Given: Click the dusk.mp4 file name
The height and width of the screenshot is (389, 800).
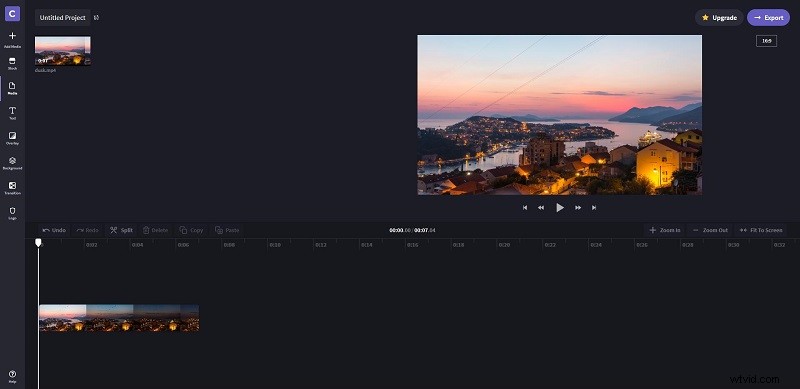Looking at the screenshot, I should [x=45, y=70].
